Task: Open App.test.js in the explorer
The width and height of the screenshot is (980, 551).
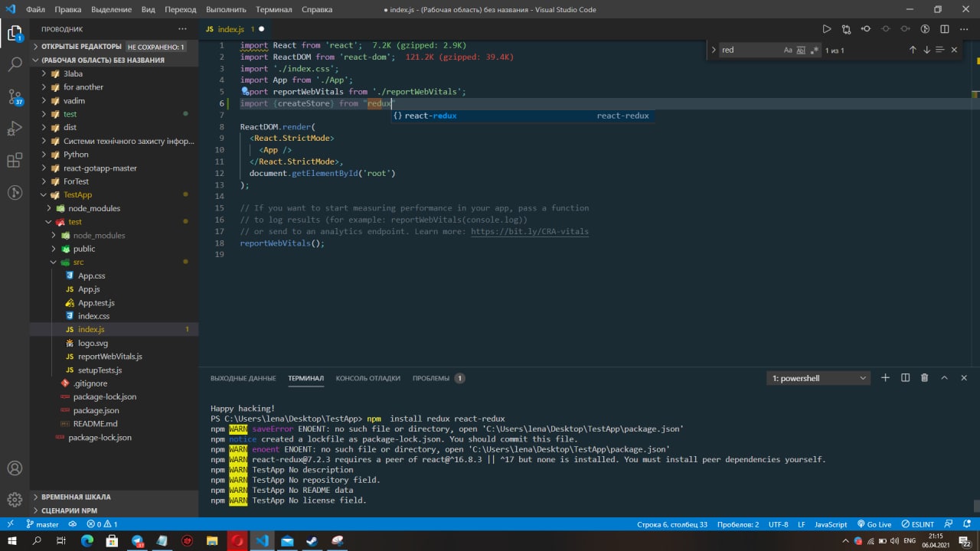Action: coord(96,303)
